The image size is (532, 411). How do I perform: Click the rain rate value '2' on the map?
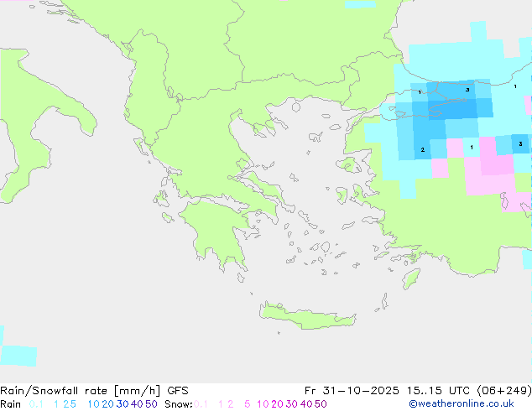[x=422, y=149]
